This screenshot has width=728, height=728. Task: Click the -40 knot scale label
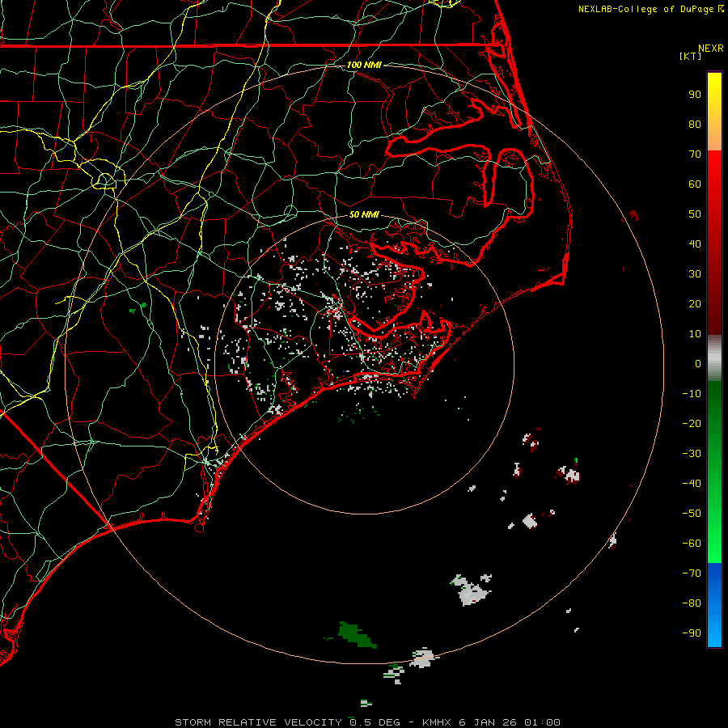coord(692,483)
